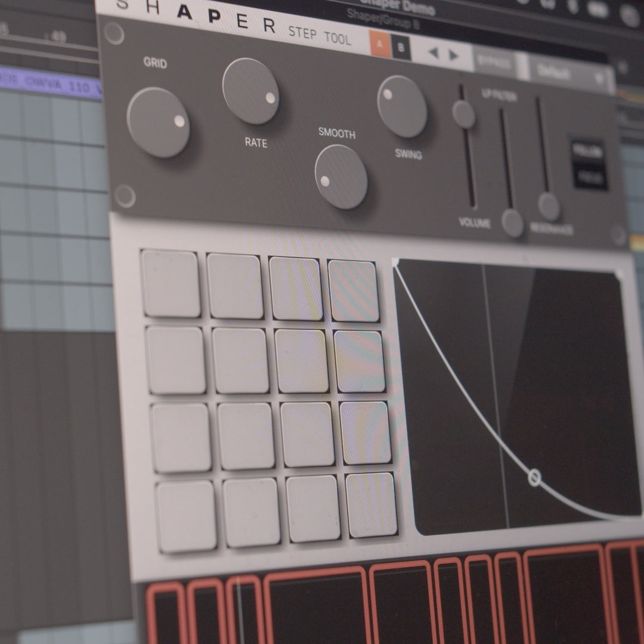Click the curve control point on the envelope
Screen dimensions: 644x644
click(534, 477)
